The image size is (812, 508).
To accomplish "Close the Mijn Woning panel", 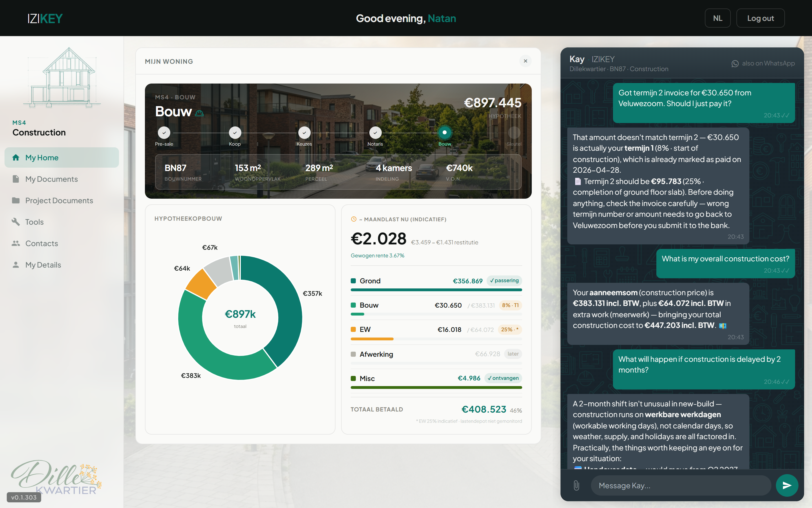I will 526,61.
